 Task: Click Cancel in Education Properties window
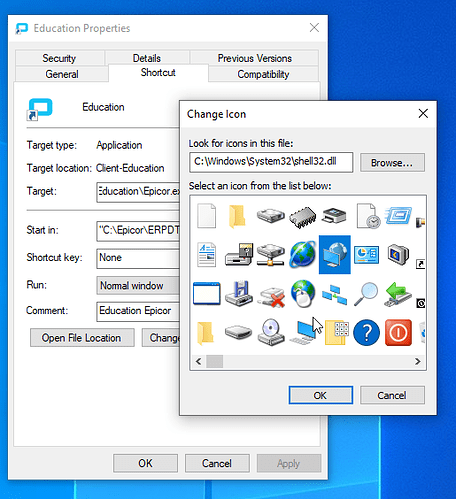(217, 463)
